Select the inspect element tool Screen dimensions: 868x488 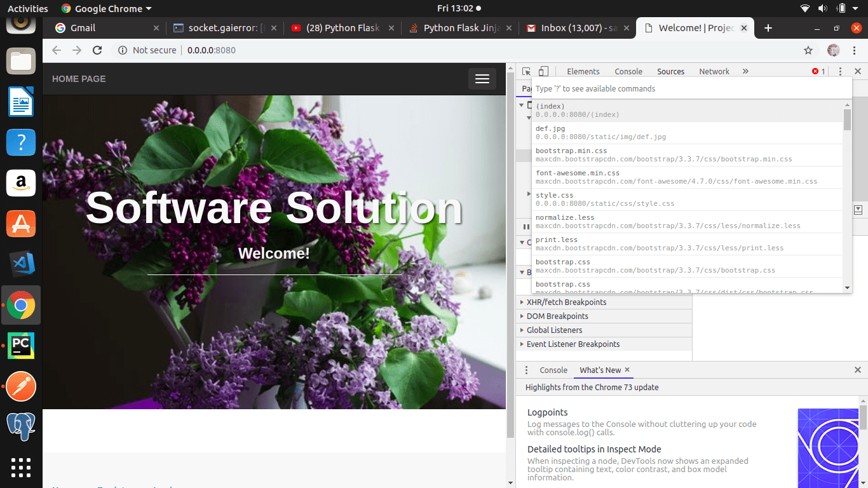click(525, 71)
